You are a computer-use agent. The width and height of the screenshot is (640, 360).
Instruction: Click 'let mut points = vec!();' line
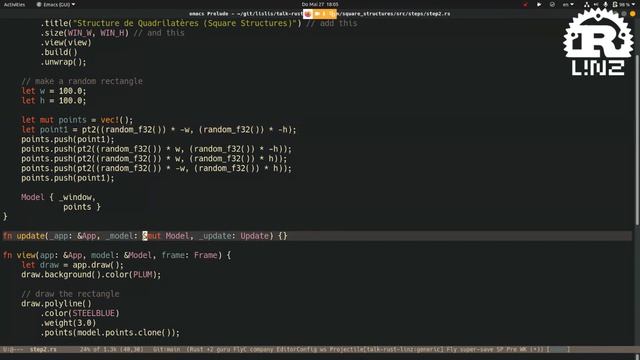pos(77,120)
